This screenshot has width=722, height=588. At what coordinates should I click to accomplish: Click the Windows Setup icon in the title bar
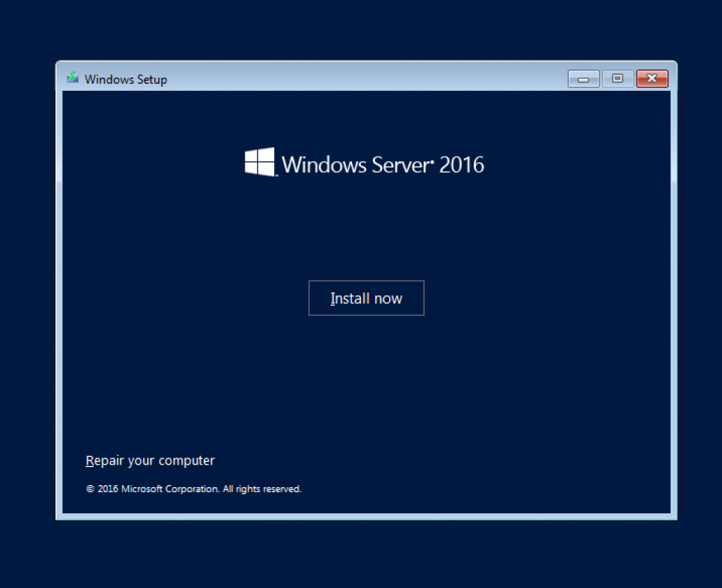coord(71,78)
